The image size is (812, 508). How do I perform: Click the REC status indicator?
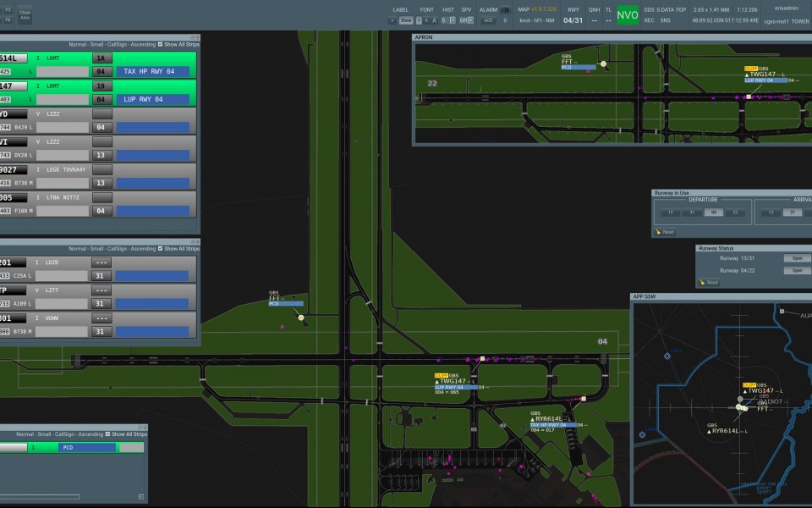click(649, 20)
